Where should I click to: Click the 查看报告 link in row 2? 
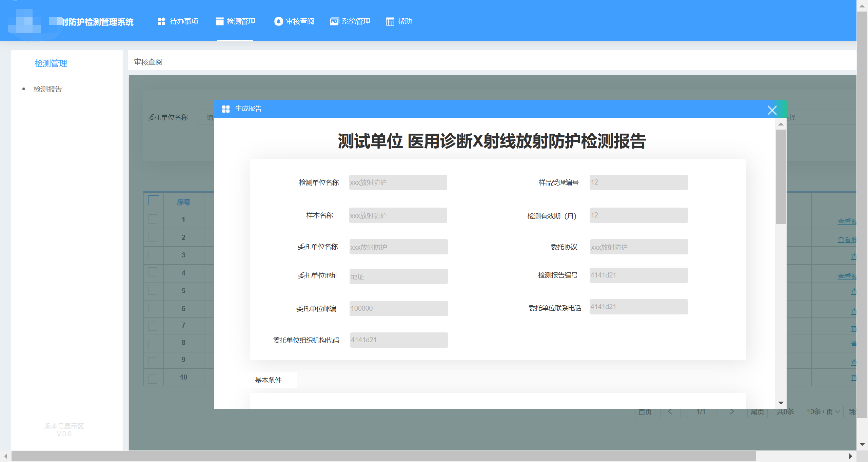[x=847, y=240]
